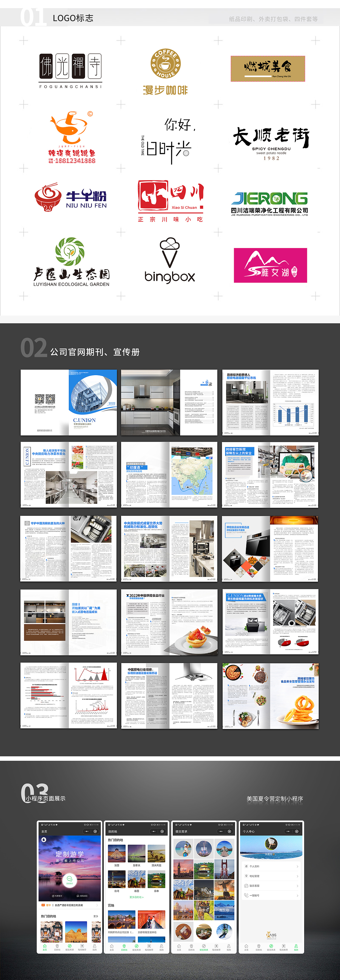Select the 台湾 destination thumbnail
The image size is (340, 980).
click(x=117, y=879)
